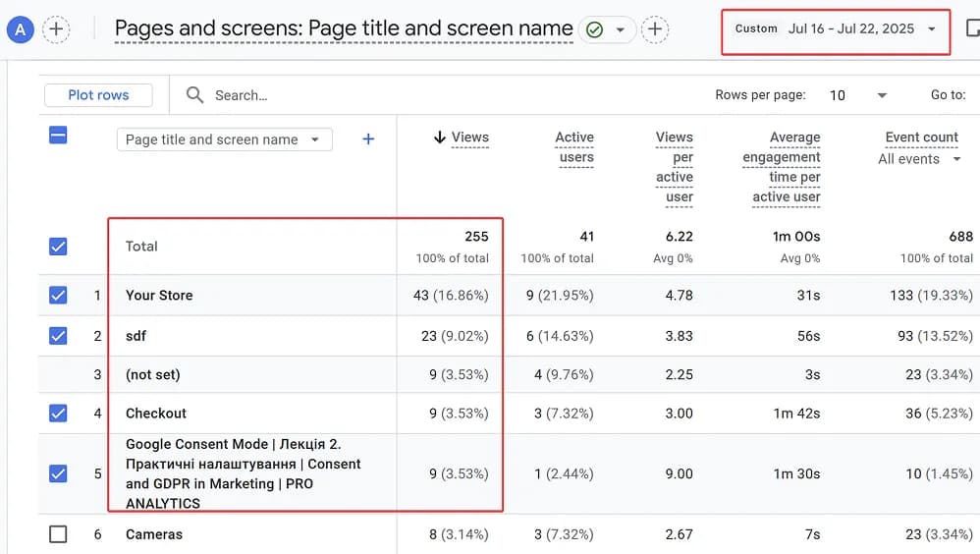980x554 pixels.
Task: Click Average engagement time per active user header
Action: 782,166
